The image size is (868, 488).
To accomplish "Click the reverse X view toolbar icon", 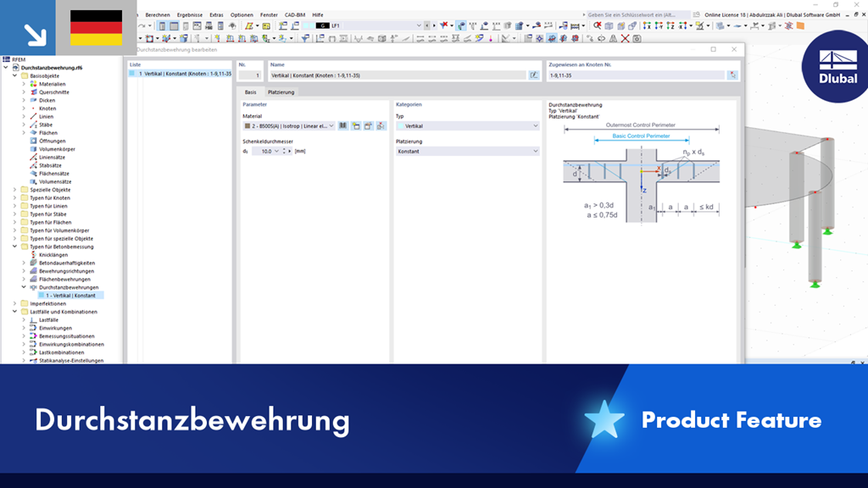I will click(x=682, y=26).
